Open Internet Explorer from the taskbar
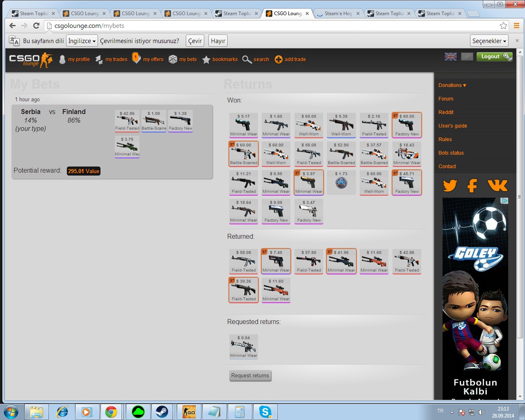 (x=62, y=411)
